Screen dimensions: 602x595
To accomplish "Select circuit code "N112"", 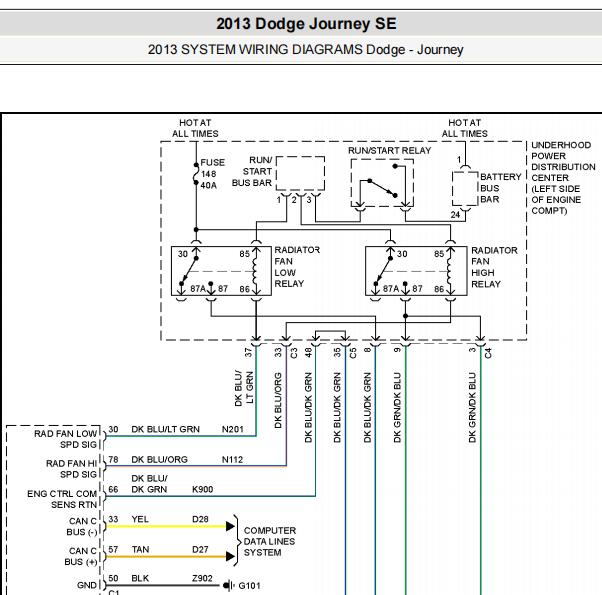I will [232, 460].
